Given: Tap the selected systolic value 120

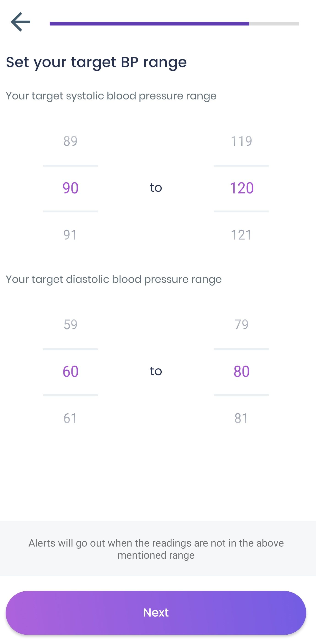Looking at the screenshot, I should point(241,188).
